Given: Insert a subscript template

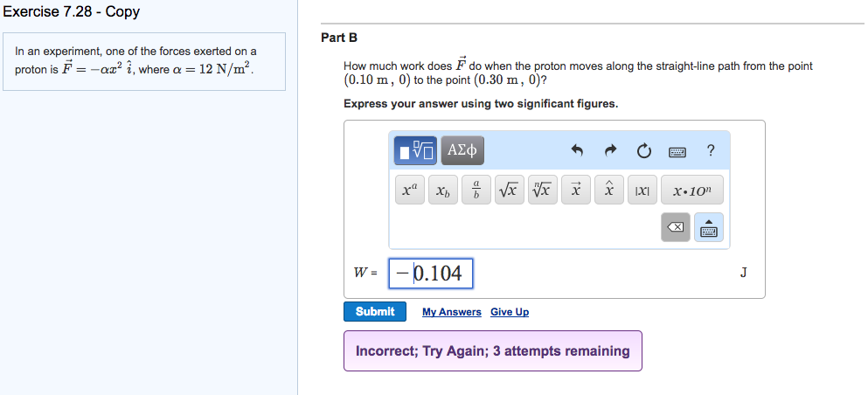Looking at the screenshot, I should (443, 191).
